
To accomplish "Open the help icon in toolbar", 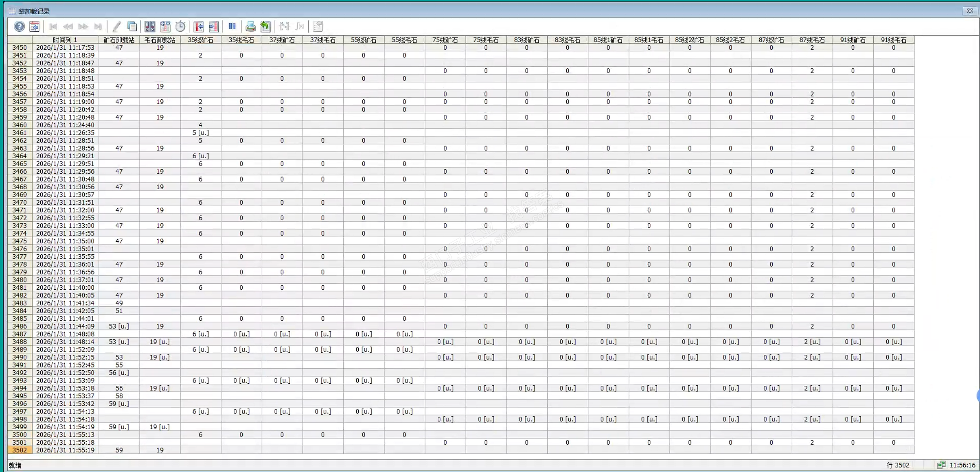I will (19, 26).
